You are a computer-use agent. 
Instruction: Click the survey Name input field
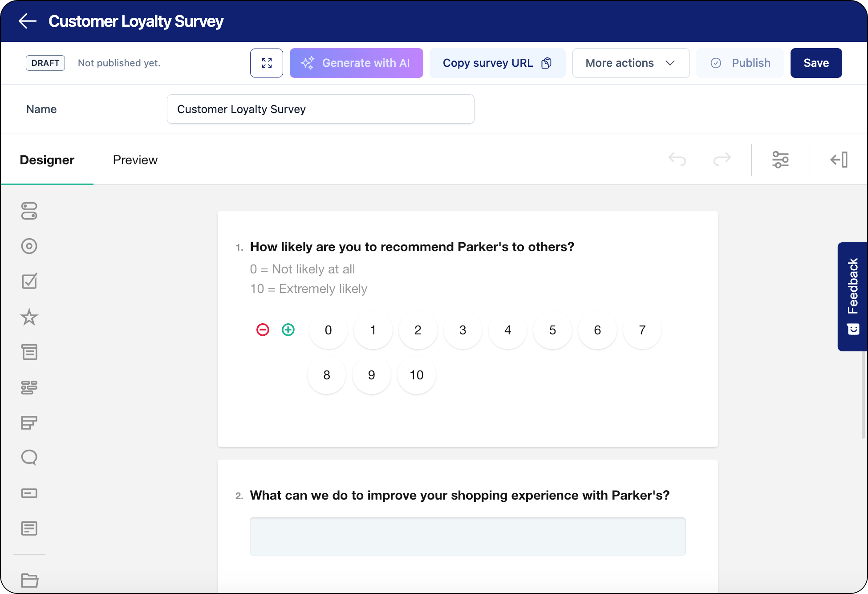(x=320, y=109)
